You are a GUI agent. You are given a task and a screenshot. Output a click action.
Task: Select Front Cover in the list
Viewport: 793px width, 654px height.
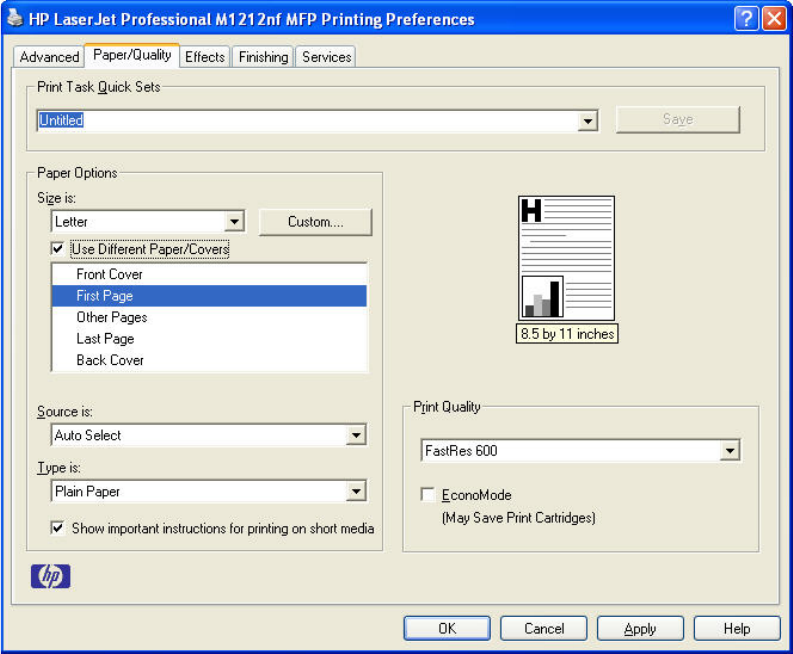(110, 274)
